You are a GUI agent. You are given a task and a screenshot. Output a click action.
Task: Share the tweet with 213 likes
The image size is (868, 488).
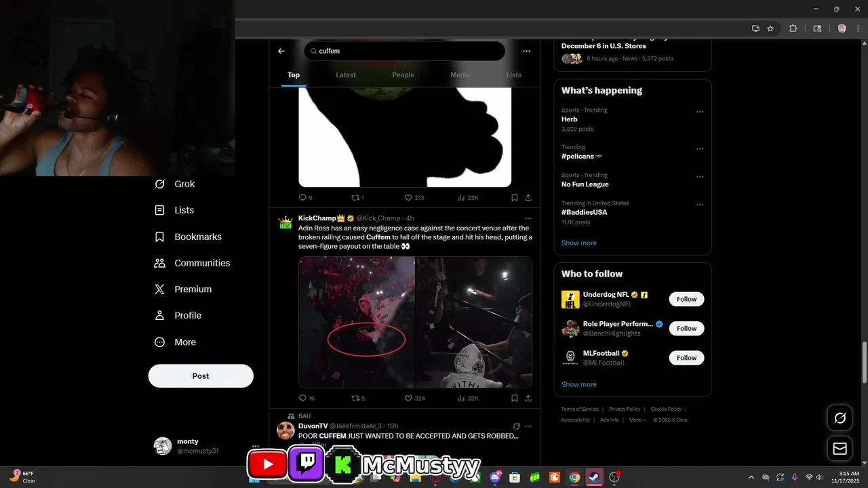528,198
